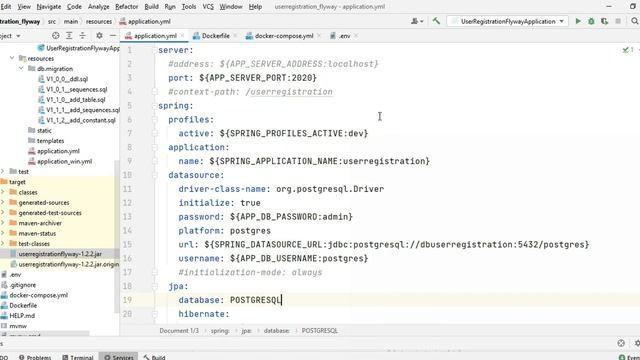Expand the test folder
The height and width of the screenshot is (360, 640).
[3, 171]
